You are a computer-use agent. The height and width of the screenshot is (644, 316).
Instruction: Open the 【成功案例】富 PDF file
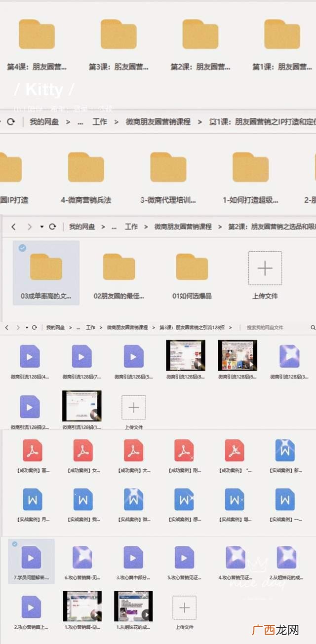pos(33,451)
